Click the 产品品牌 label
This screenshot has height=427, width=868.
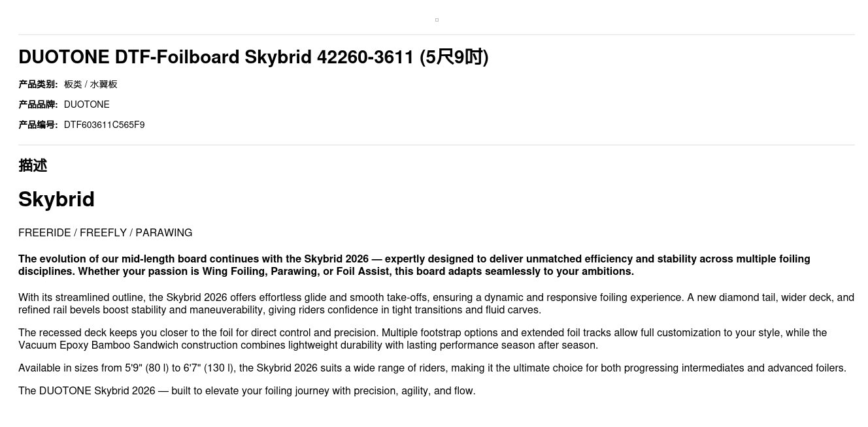(x=38, y=104)
